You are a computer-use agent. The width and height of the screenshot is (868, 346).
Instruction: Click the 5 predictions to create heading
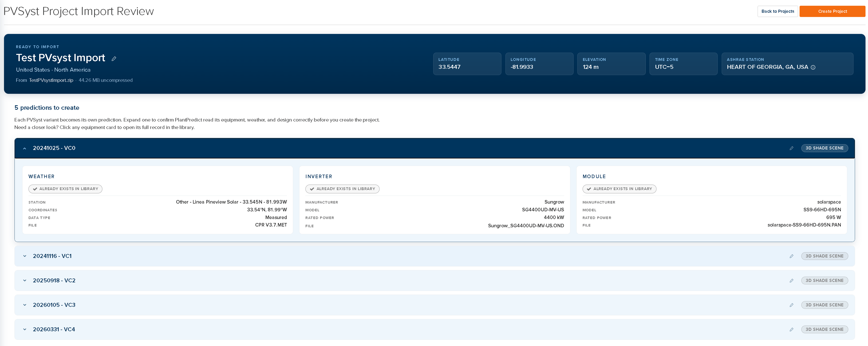point(47,108)
